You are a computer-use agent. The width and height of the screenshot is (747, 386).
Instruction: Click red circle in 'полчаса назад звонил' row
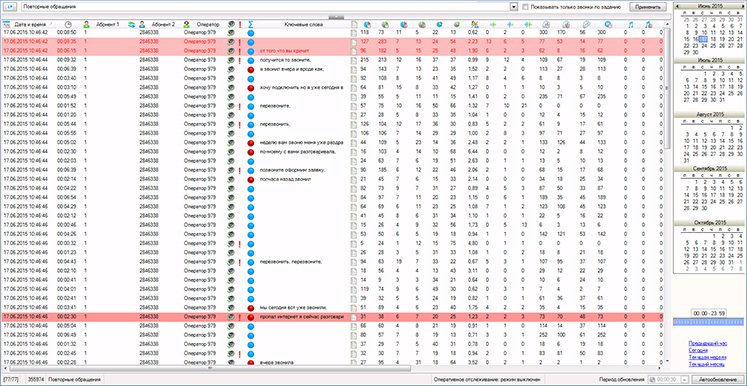[x=251, y=179]
